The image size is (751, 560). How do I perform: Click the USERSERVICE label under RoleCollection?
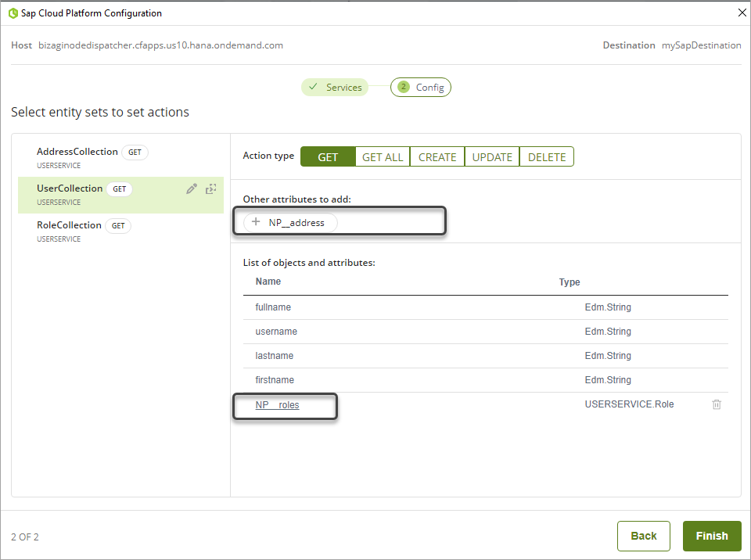click(x=59, y=239)
